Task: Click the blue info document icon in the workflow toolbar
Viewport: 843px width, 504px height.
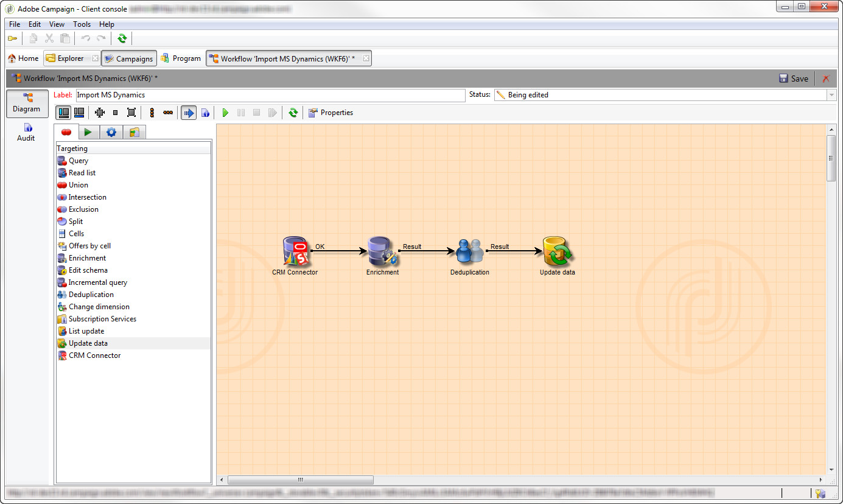Action: click(205, 113)
